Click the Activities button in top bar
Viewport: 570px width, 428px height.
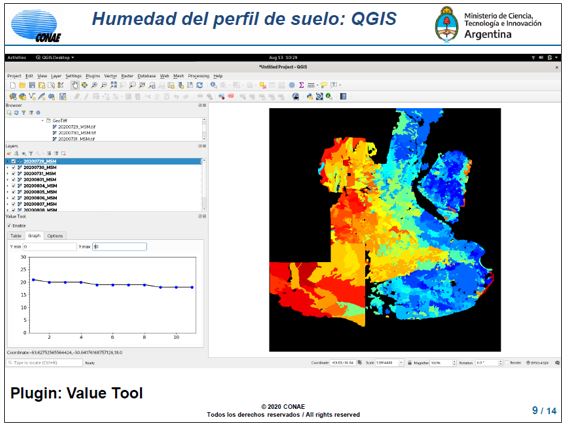[17, 57]
